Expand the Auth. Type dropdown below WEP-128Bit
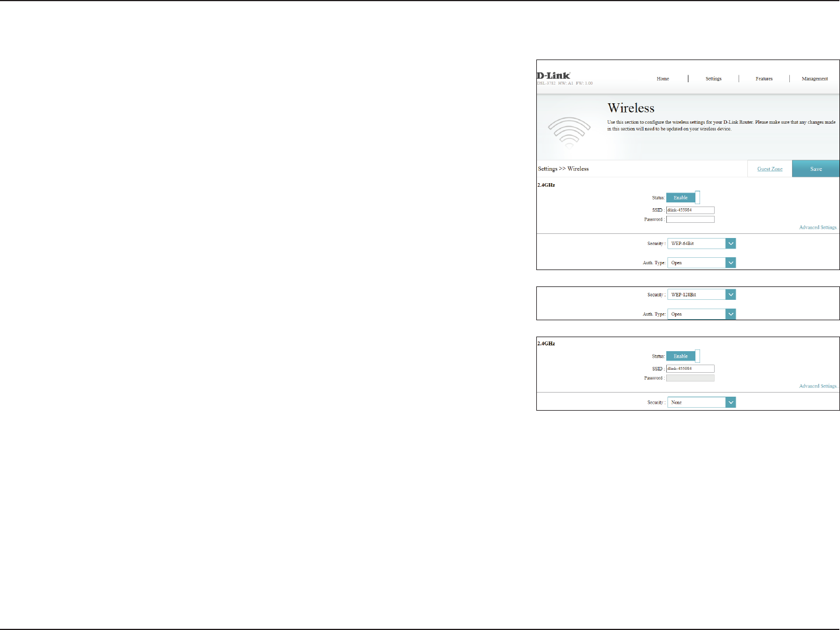Viewport: 840px width, 630px height. coord(702,314)
